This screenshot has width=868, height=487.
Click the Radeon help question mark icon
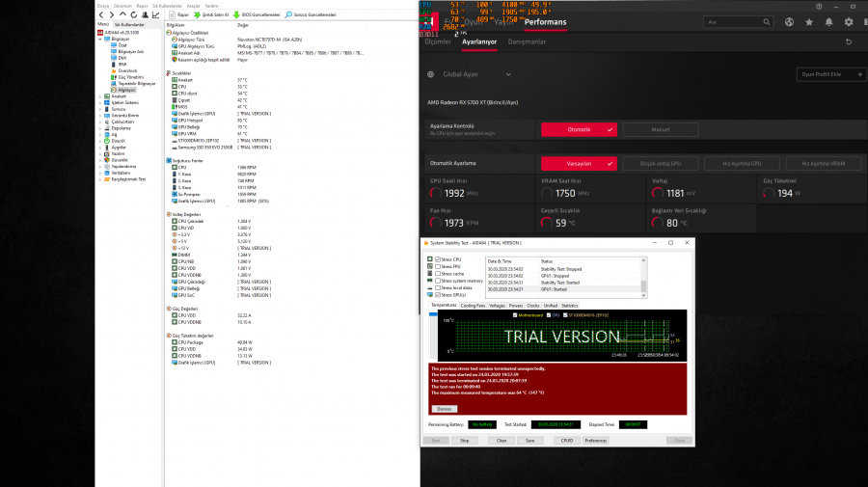[819, 6]
